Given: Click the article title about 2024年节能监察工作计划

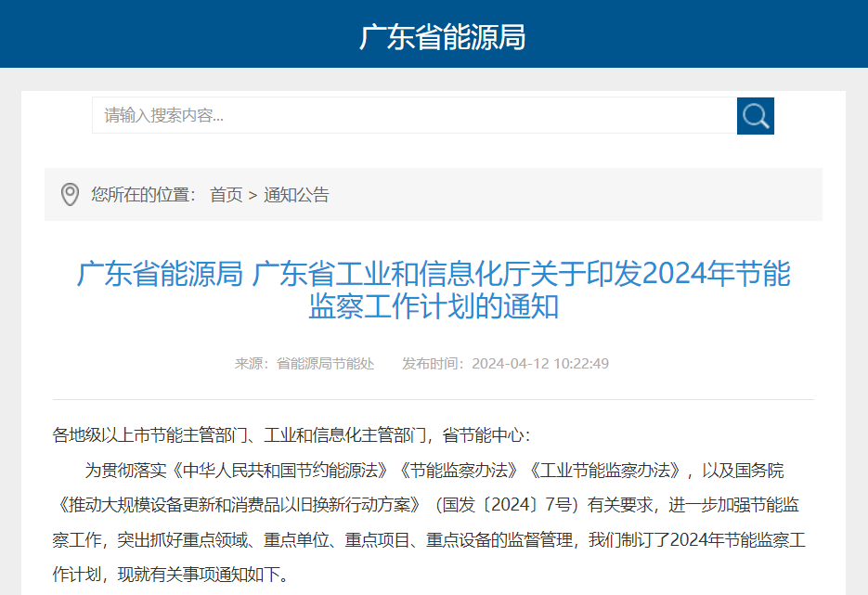Looking at the screenshot, I should click(434, 290).
